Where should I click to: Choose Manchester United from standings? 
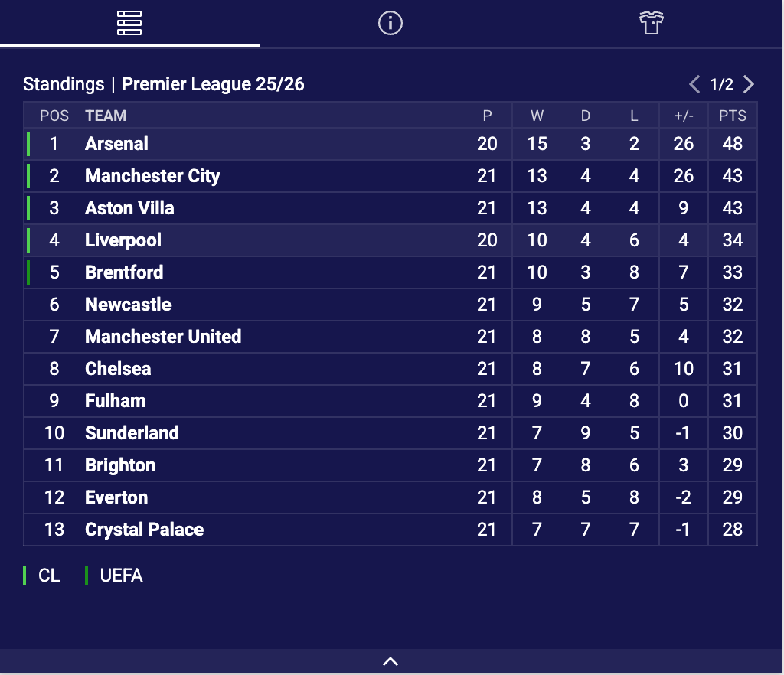tap(163, 337)
